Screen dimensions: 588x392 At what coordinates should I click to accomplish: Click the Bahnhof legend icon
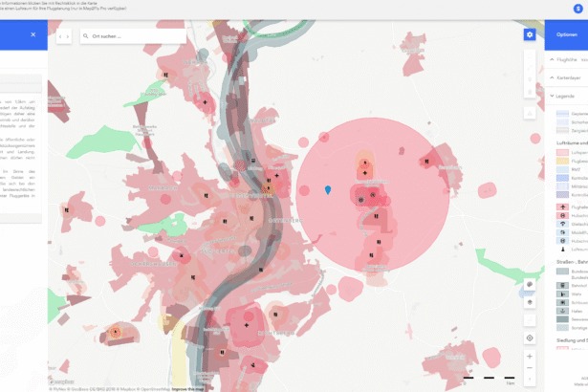click(x=562, y=285)
